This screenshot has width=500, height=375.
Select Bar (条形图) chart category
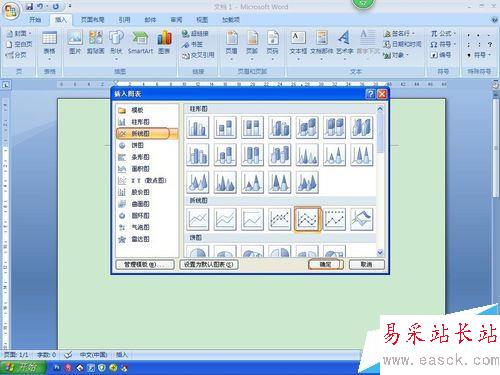tap(147, 157)
